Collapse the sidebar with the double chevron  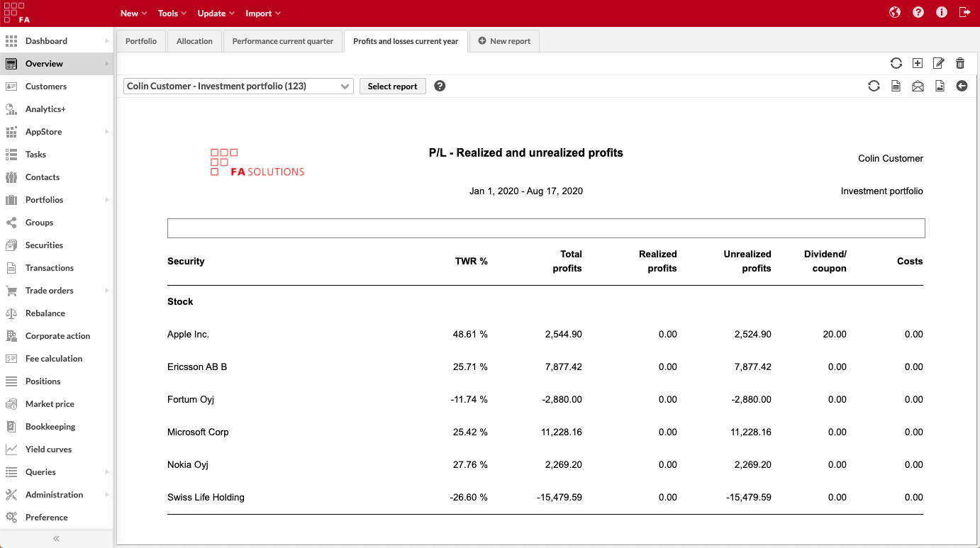56,539
